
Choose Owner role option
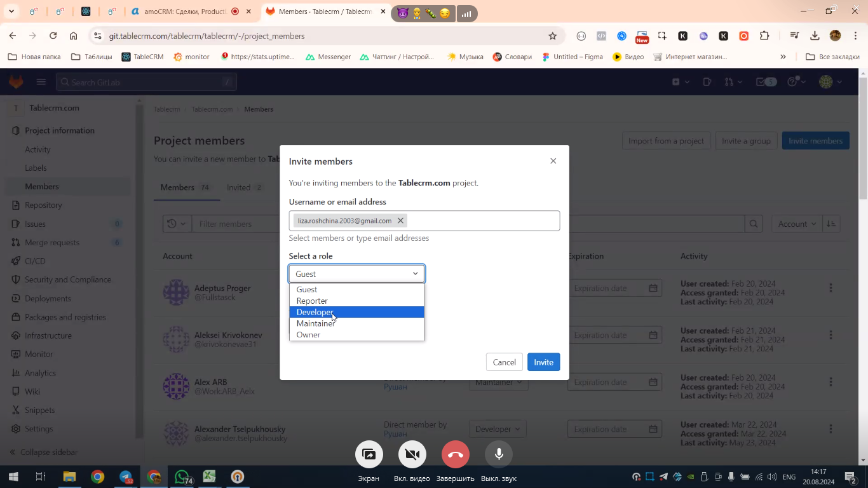(356, 335)
